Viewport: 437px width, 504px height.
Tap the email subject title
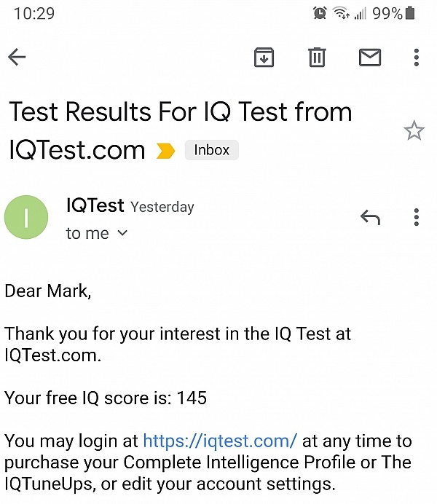coord(180,112)
